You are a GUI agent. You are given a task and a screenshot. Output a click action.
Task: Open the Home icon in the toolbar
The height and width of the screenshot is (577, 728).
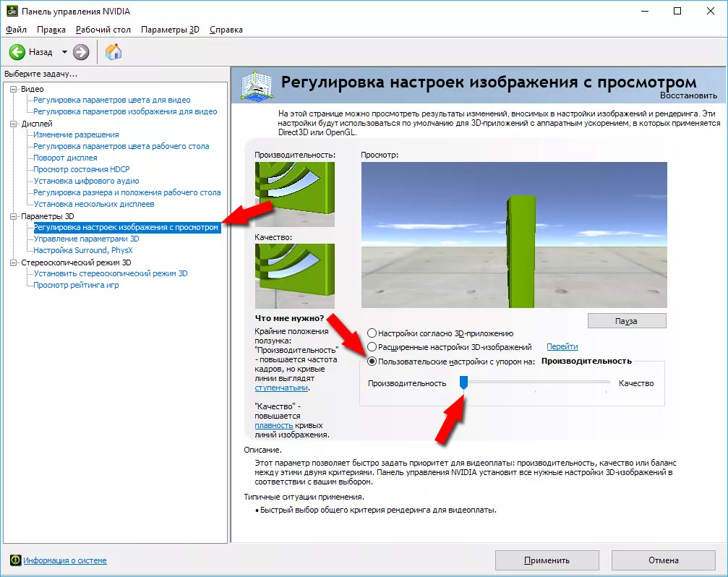(x=114, y=52)
